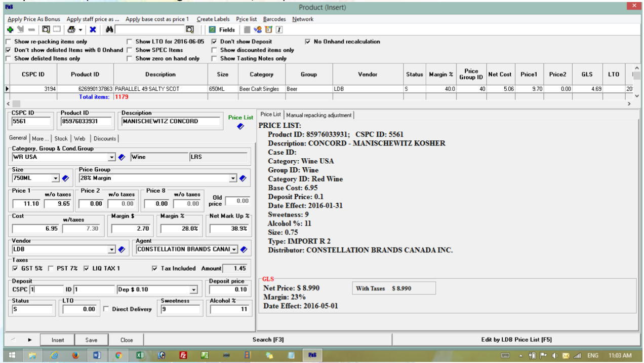Uncheck Don't show delisted Items with 0 Onhand
Screen dimensions: 644x363
pos(8,50)
